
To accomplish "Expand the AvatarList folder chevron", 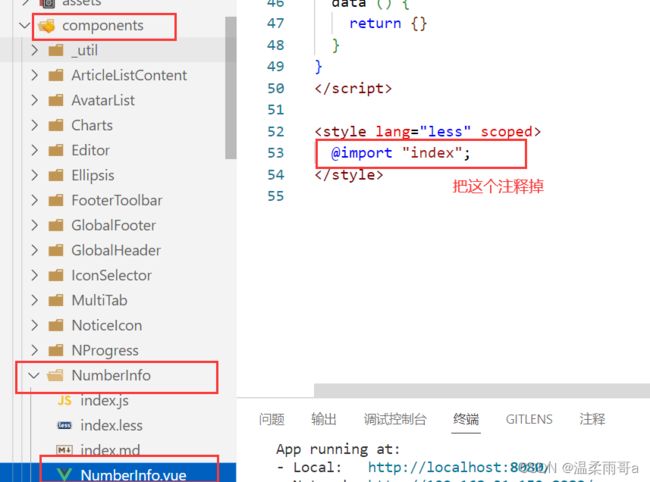I will (x=35, y=100).
